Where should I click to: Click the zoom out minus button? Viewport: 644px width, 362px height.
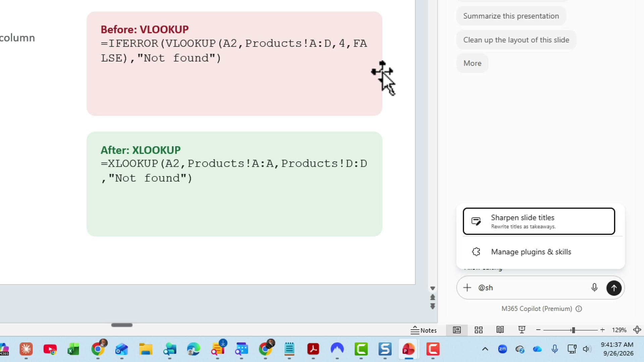(x=538, y=330)
